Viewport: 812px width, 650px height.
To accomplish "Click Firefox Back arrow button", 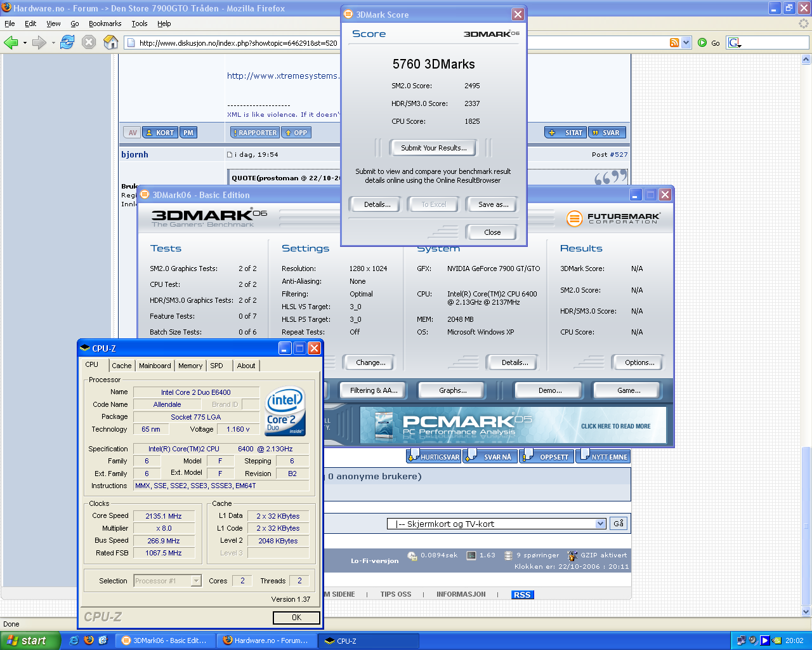I will [x=11, y=43].
